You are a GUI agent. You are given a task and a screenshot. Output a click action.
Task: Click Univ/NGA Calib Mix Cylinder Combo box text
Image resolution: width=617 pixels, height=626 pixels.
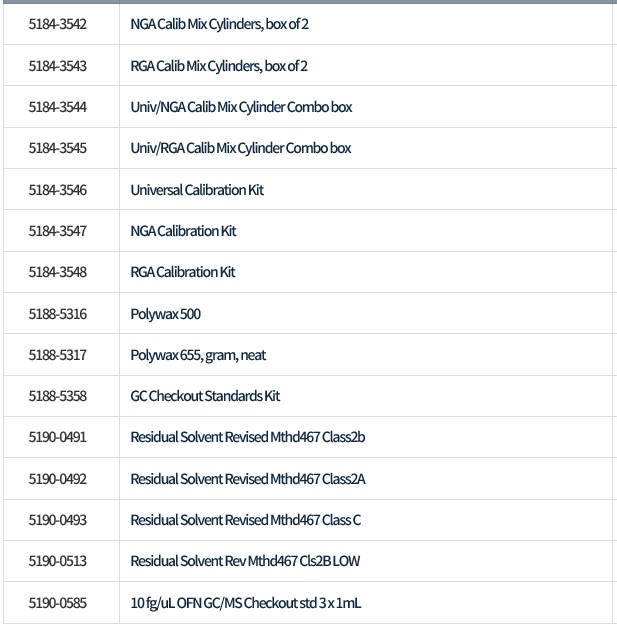[x=241, y=107]
